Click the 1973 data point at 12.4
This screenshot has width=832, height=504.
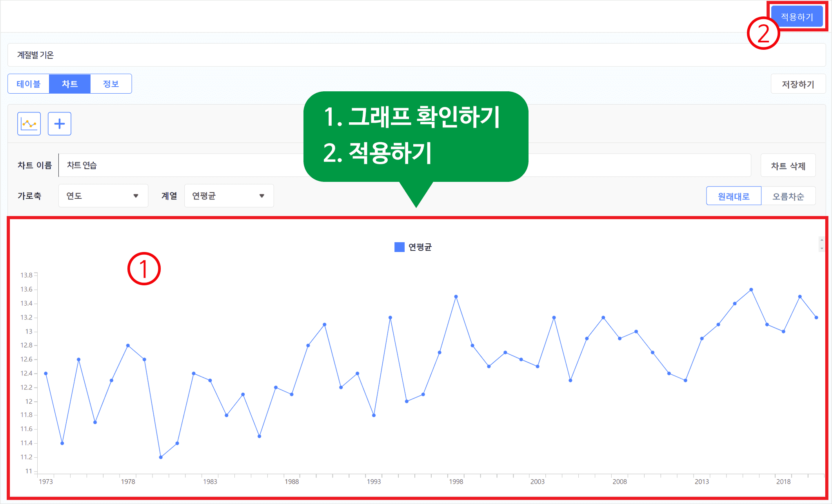coord(46,373)
